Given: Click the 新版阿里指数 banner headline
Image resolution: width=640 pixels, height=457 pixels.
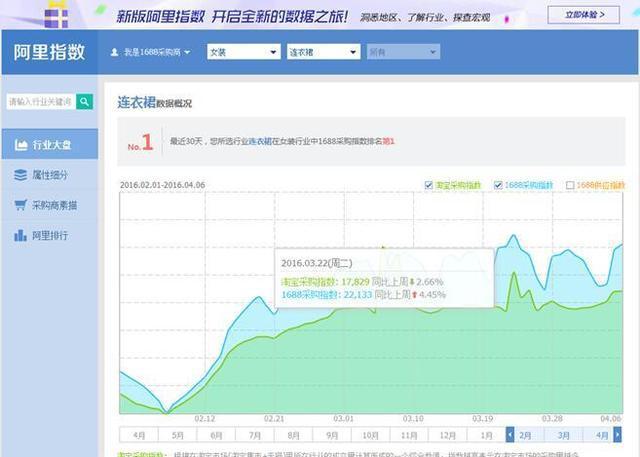Looking at the screenshot, I should pos(232,16).
